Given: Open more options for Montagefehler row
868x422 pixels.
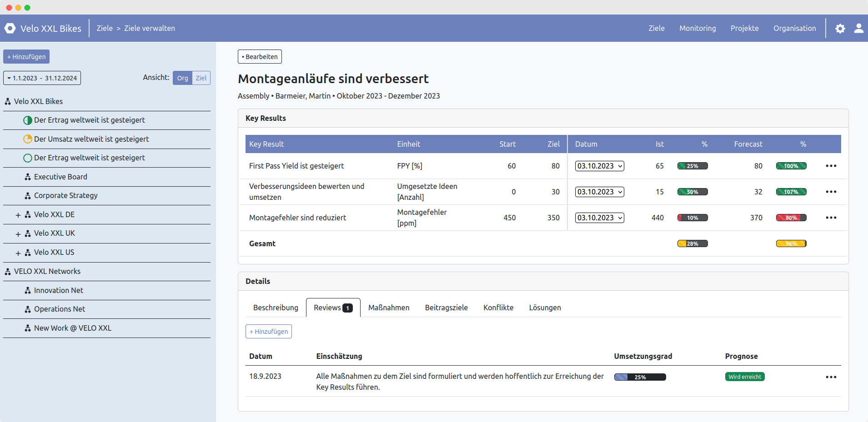Looking at the screenshot, I should point(831,218).
